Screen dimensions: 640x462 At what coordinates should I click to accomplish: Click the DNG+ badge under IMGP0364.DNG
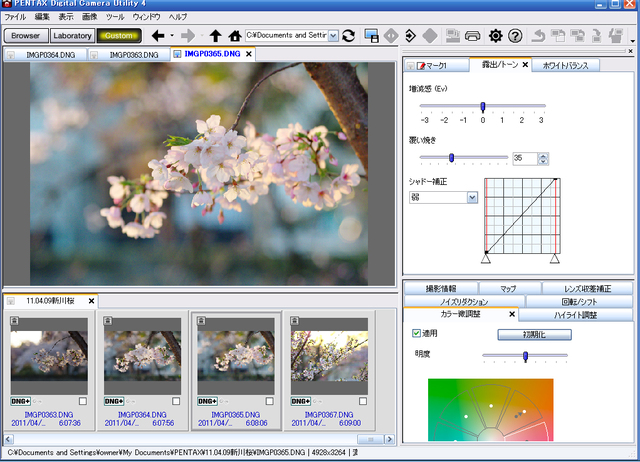click(114, 402)
